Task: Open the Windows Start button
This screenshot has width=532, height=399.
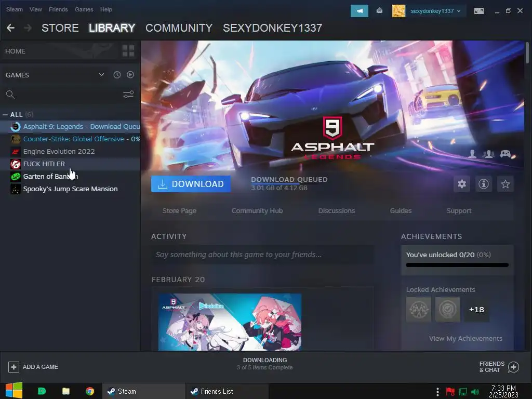Action: [14, 391]
